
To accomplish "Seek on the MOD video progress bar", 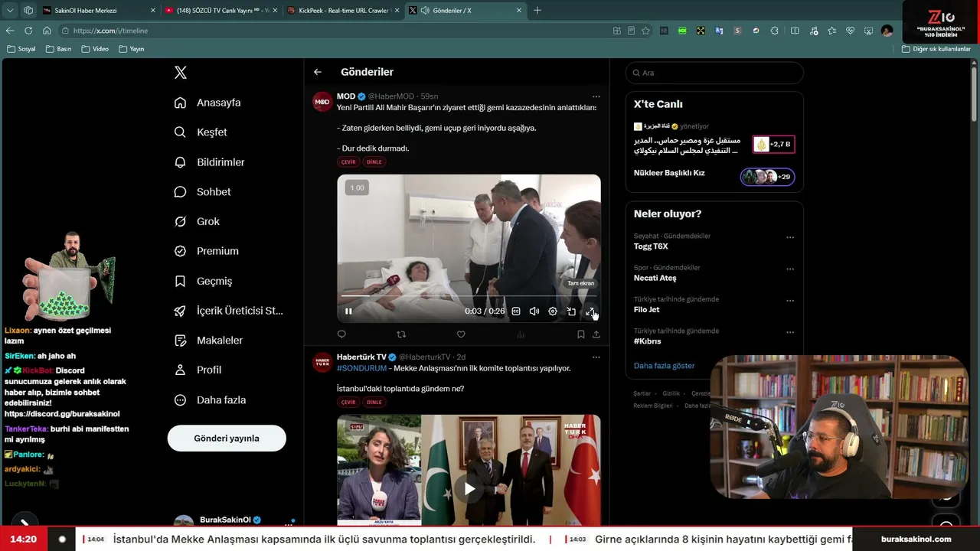I will click(469, 296).
